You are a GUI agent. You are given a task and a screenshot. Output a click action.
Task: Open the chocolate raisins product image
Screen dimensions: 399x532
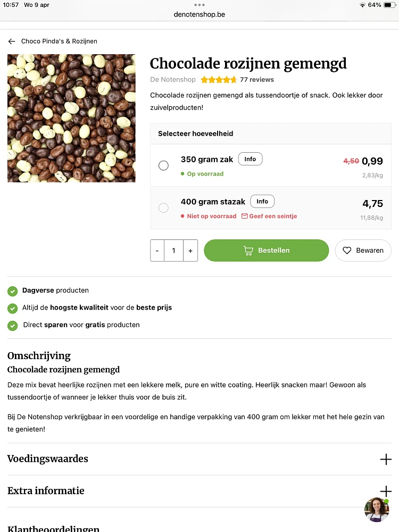click(71, 118)
